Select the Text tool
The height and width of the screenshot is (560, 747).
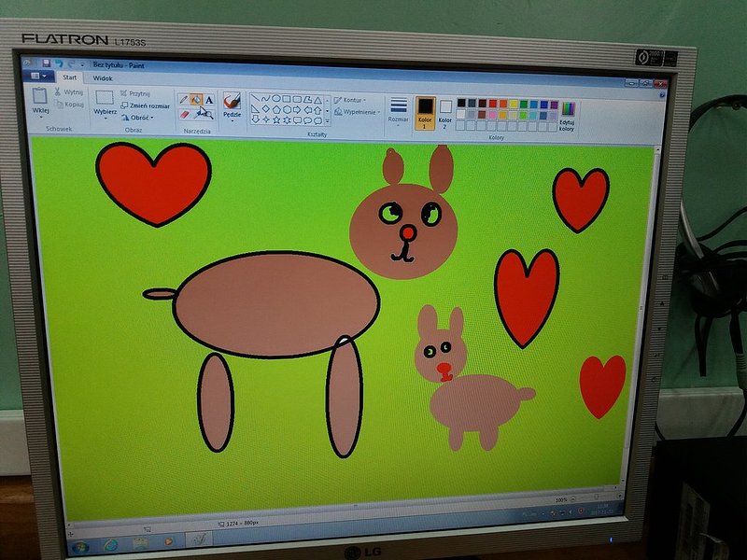(209, 101)
